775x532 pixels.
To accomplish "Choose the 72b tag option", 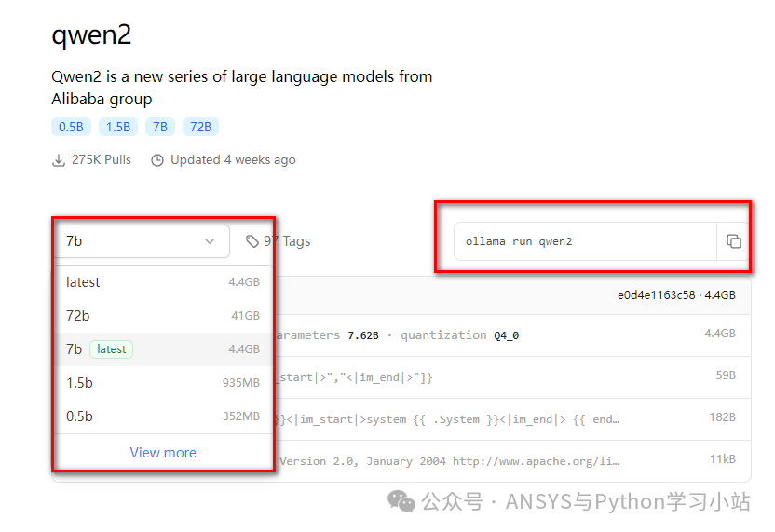I will 163,316.
